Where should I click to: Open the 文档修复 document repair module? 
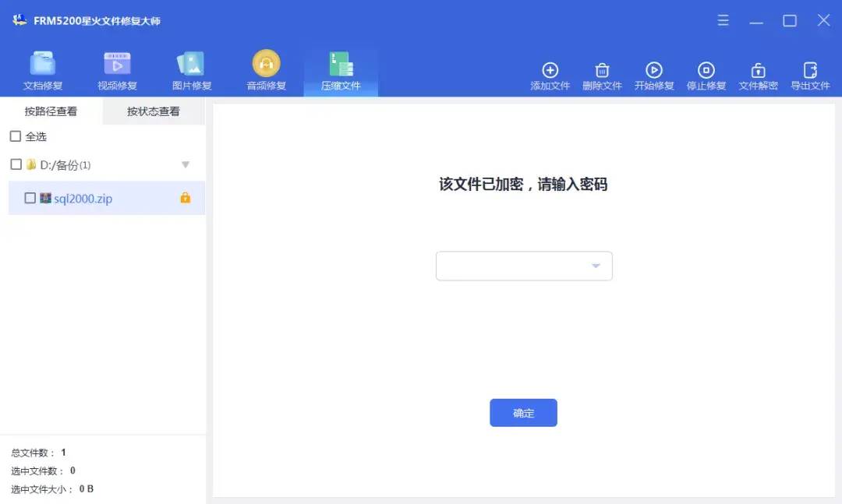coord(42,71)
